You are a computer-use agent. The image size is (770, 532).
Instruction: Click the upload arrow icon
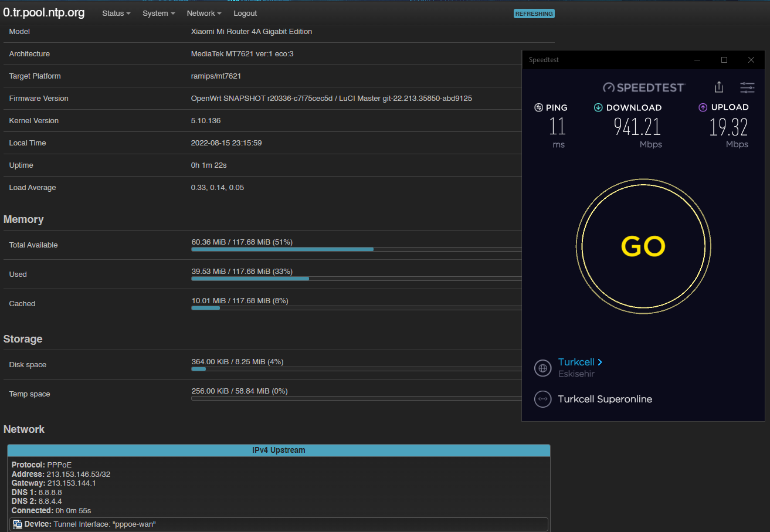pyautogui.click(x=703, y=107)
